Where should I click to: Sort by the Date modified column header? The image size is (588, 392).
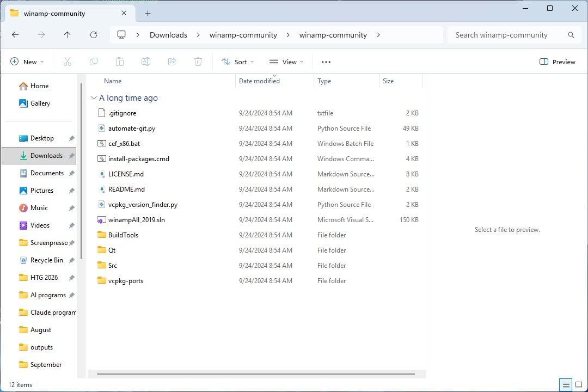(x=259, y=81)
